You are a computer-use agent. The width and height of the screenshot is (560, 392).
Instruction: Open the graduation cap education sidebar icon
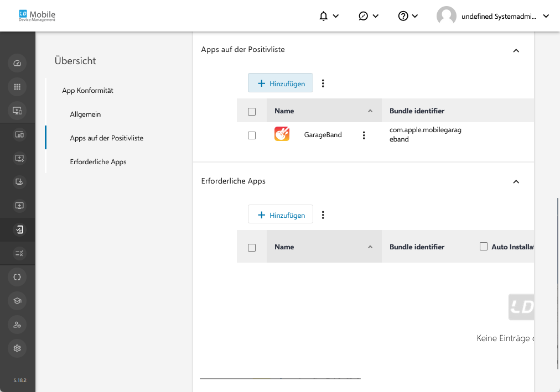(x=17, y=301)
